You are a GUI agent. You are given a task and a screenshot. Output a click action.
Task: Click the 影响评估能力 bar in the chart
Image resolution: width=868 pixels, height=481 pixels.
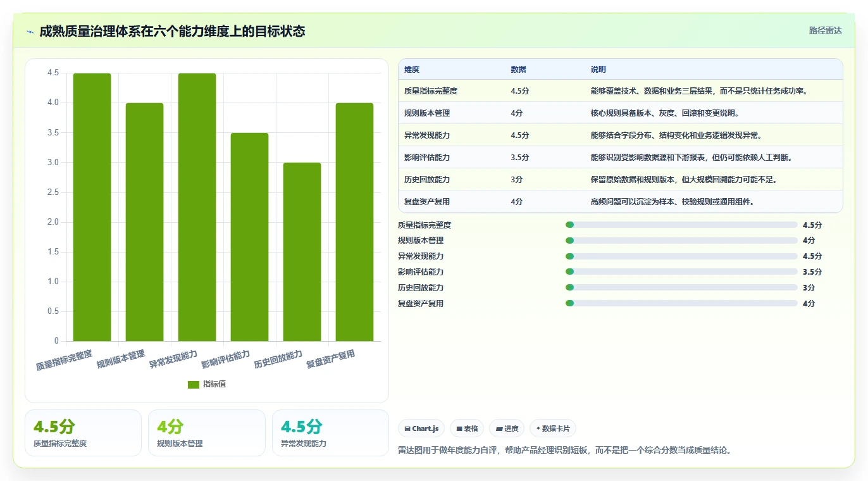point(249,237)
